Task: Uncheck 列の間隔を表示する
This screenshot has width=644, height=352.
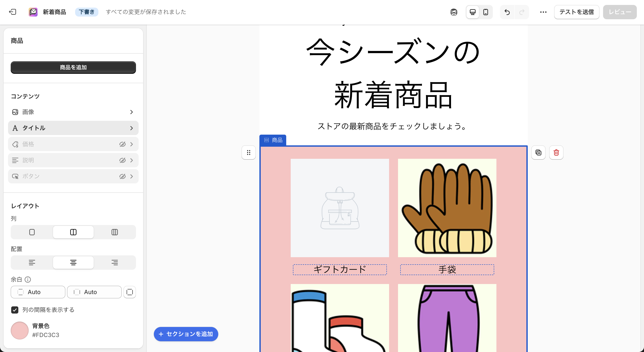Action: tap(15, 310)
